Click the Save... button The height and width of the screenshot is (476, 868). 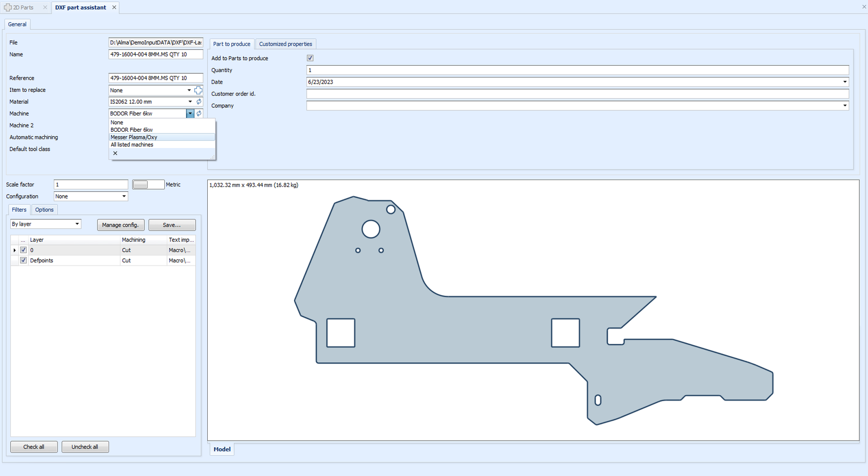(172, 225)
